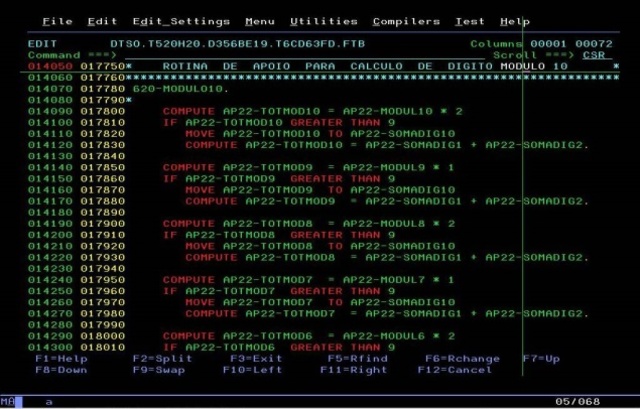Click COMPUTE AP22-TOTMOD8 = AP22-MODUL8 * 2 line
Viewport: 640px width, 409px height.
pyautogui.click(x=309, y=224)
